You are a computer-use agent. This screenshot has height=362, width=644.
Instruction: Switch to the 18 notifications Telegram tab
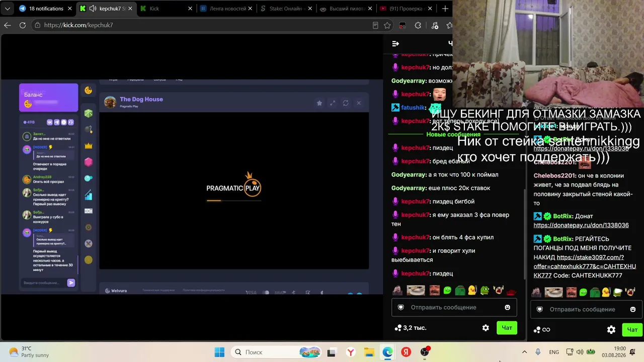pos(46,9)
